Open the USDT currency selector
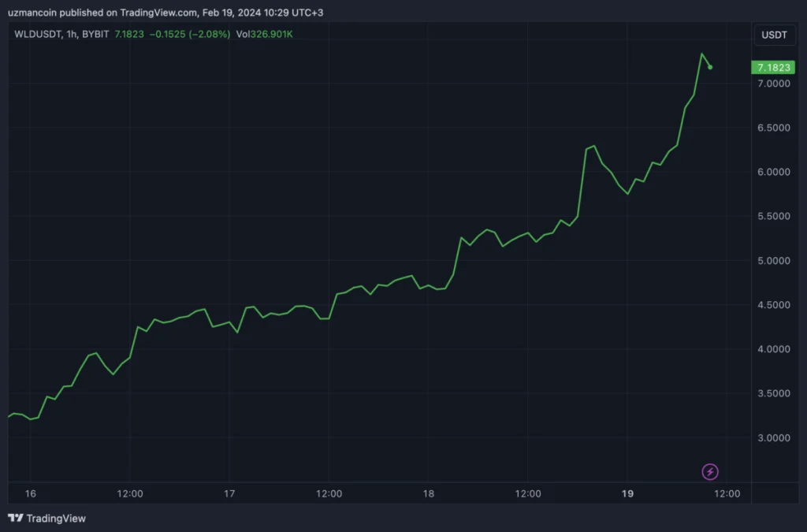 pyautogui.click(x=772, y=35)
